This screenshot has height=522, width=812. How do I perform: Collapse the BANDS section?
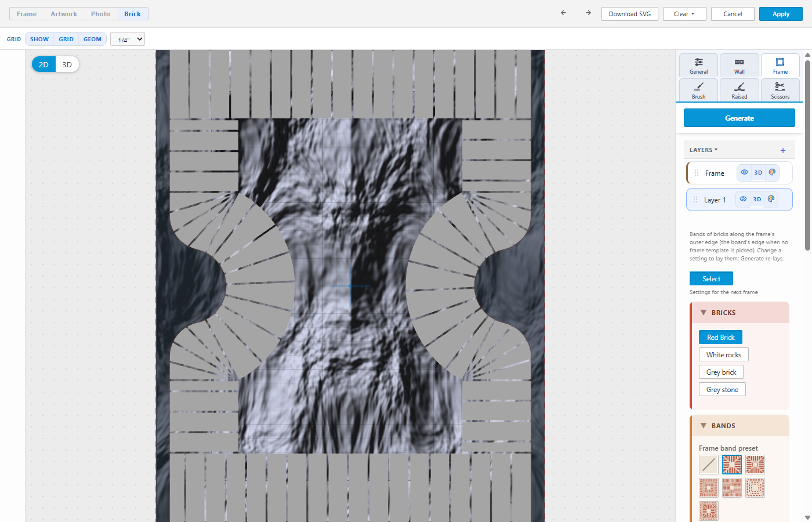[x=739, y=426]
